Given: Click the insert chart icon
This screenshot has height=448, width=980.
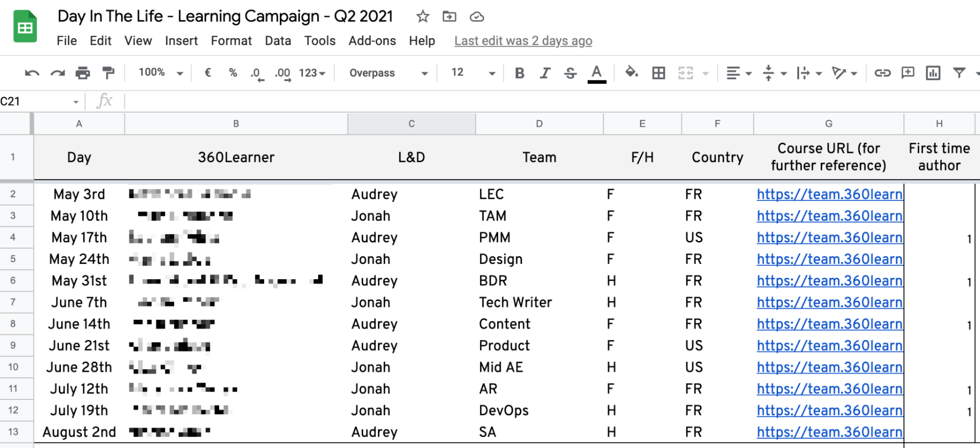Looking at the screenshot, I should coord(932,73).
